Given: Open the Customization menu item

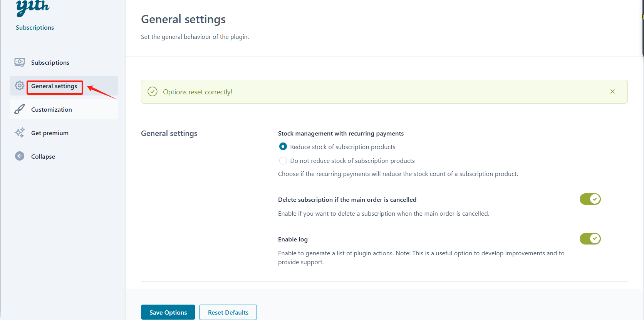Looking at the screenshot, I should coord(52,110).
